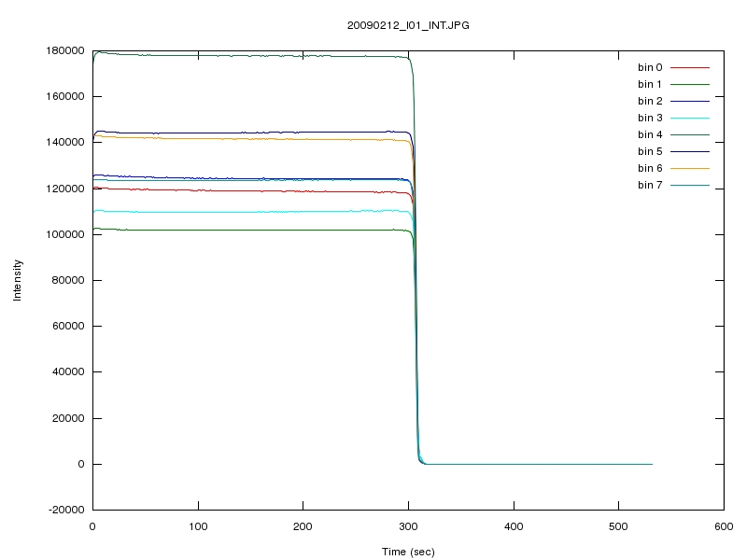Image resolution: width=747 pixels, height=560 pixels.
Task: Click the 'Time (sec)' x-axis label
Action: 408,552
